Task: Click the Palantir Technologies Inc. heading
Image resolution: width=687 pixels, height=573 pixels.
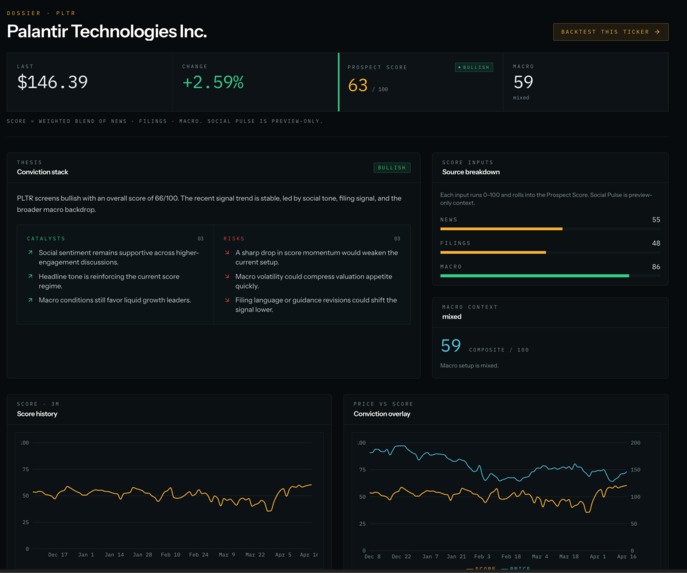Action: click(x=107, y=31)
